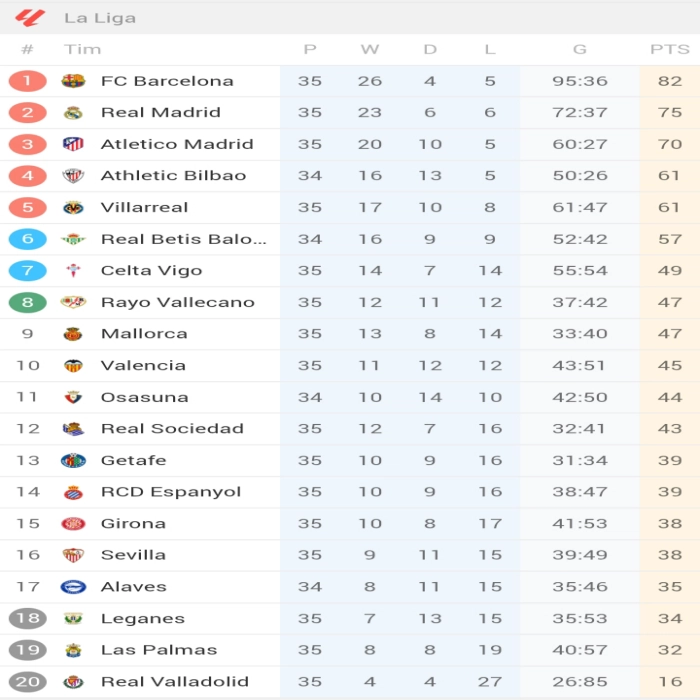This screenshot has width=700, height=700.
Task: Select the Rayo Vallecano team name
Action: coord(177,302)
